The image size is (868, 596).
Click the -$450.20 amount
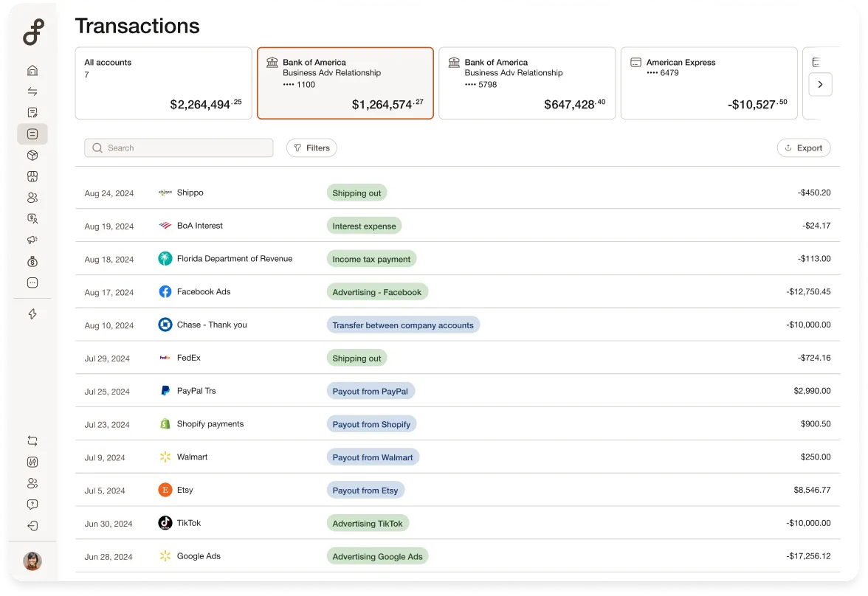pyautogui.click(x=813, y=193)
